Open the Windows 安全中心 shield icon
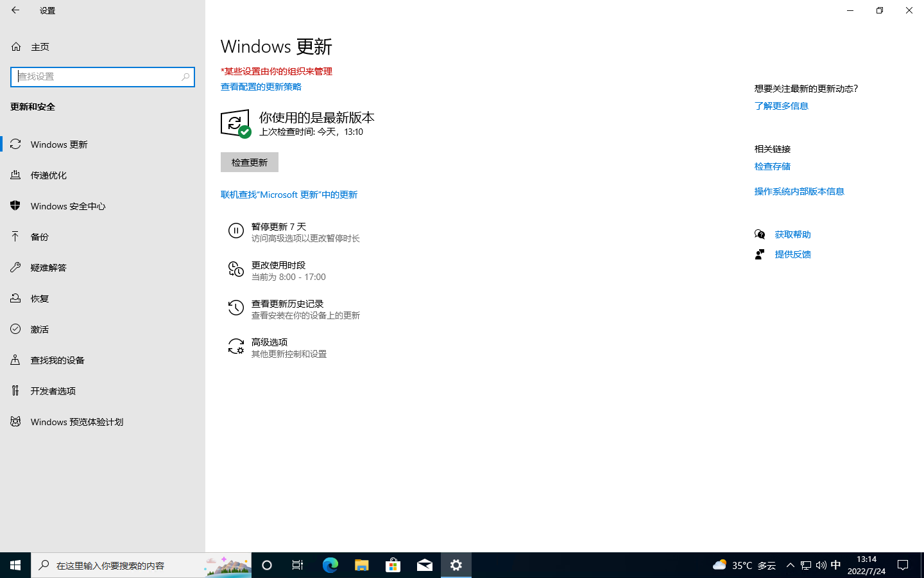Screen dimensions: 924x578 click(16, 206)
